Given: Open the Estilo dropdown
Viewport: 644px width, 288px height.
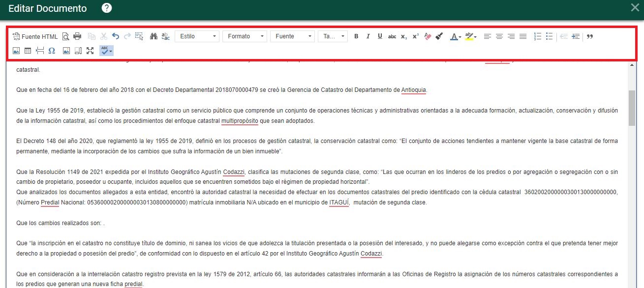Looking at the screenshot, I should (x=197, y=36).
